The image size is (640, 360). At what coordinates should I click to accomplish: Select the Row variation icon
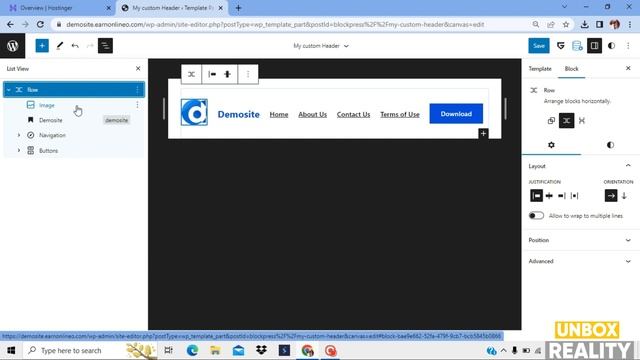567,120
